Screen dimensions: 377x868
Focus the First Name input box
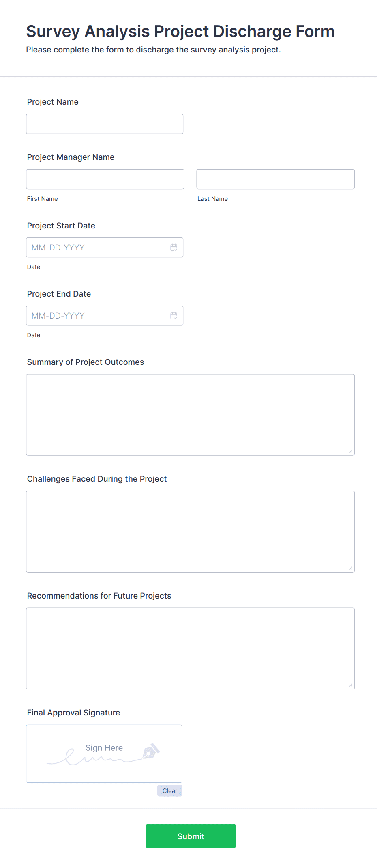105,179
